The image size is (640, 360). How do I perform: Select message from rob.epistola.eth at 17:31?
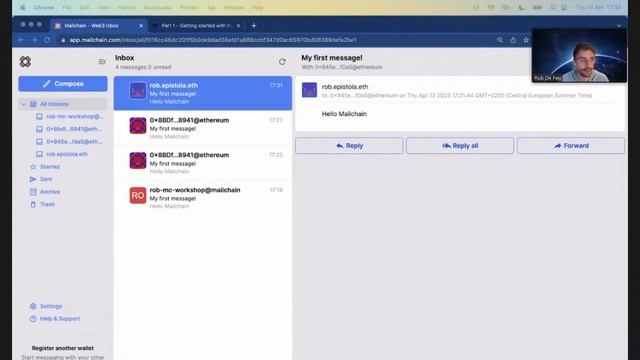pyautogui.click(x=203, y=93)
